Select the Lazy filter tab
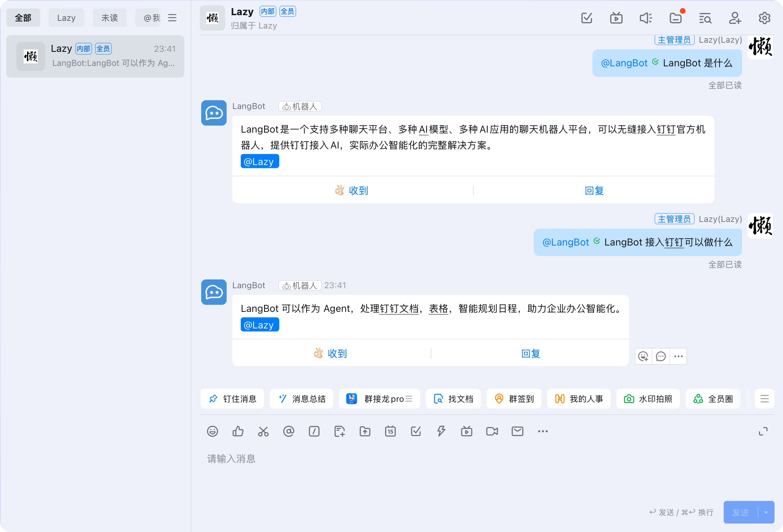The width and height of the screenshot is (783, 532). pos(66,18)
